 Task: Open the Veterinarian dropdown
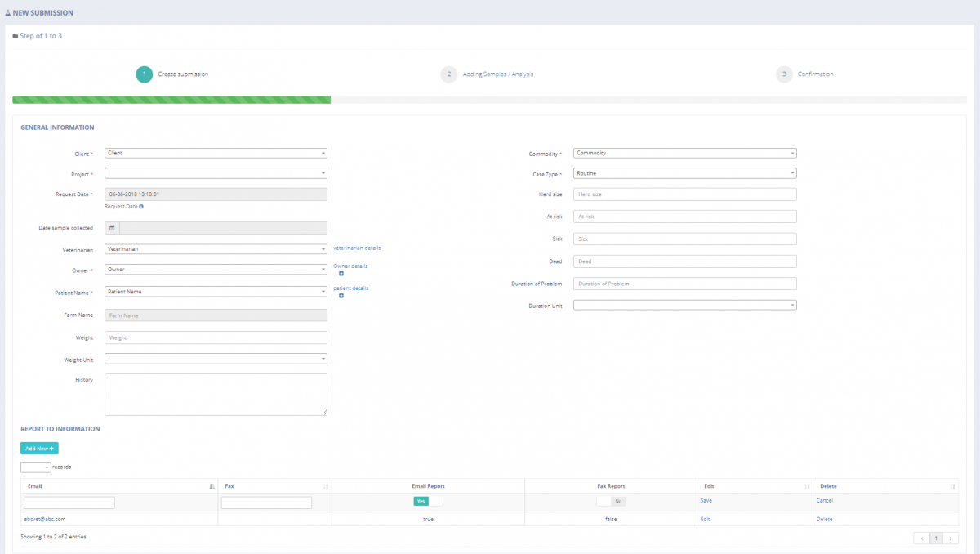pos(216,249)
